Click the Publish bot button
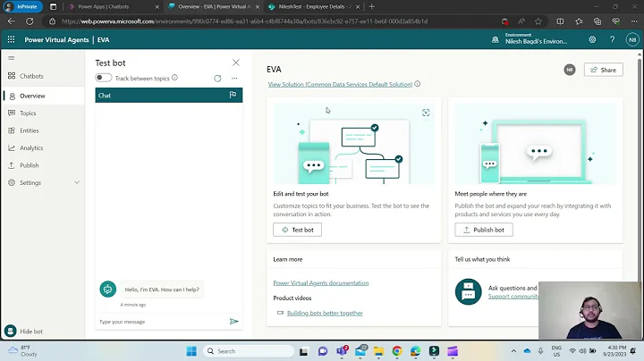 coord(484,230)
